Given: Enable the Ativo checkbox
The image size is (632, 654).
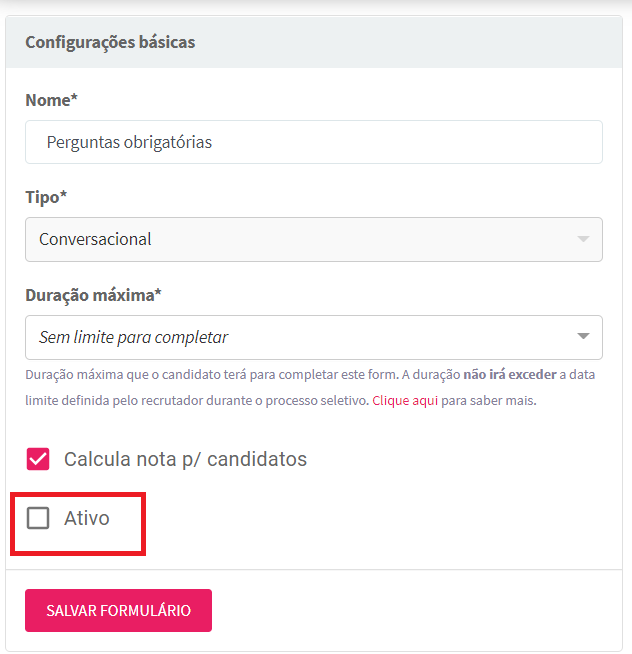Looking at the screenshot, I should click(38, 518).
